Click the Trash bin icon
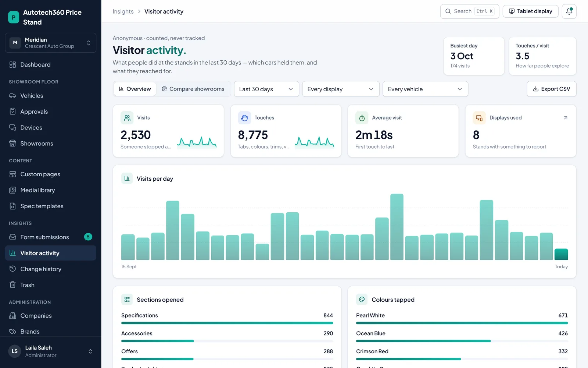The height and width of the screenshot is (368, 588). click(12, 285)
